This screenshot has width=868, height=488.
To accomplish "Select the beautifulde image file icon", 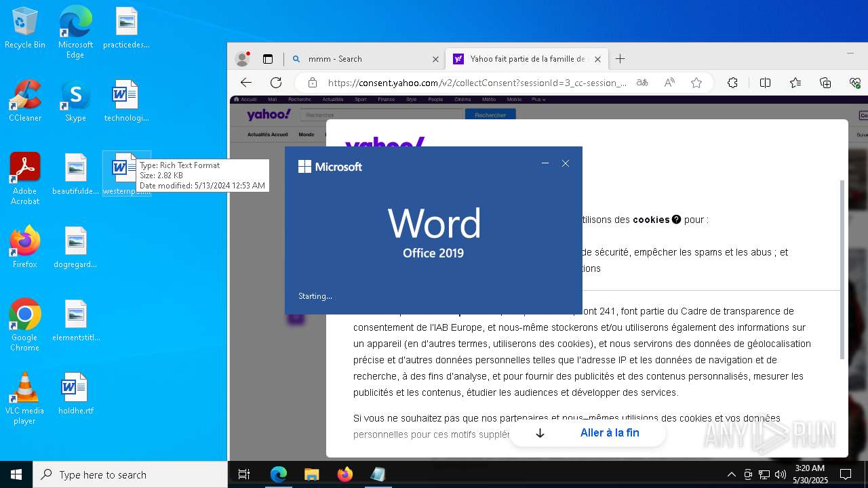I will pos(75,174).
